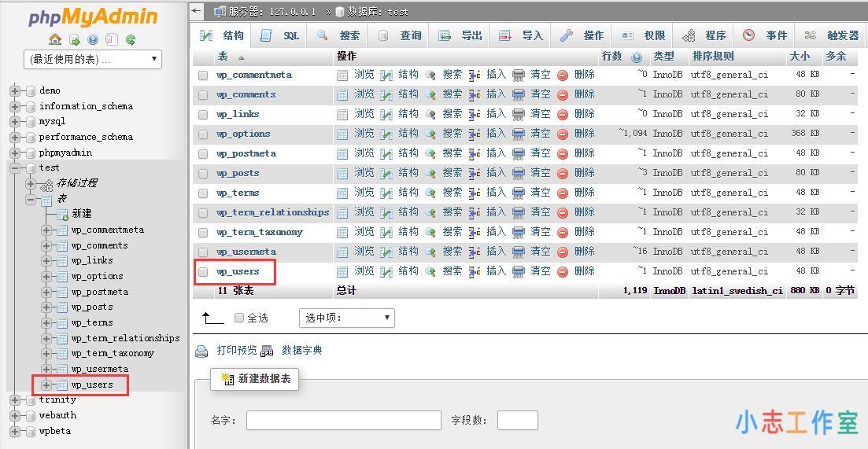Viewport: 868px width, 449px height.
Task: Click the new table icon in tree
Action: [62, 215]
